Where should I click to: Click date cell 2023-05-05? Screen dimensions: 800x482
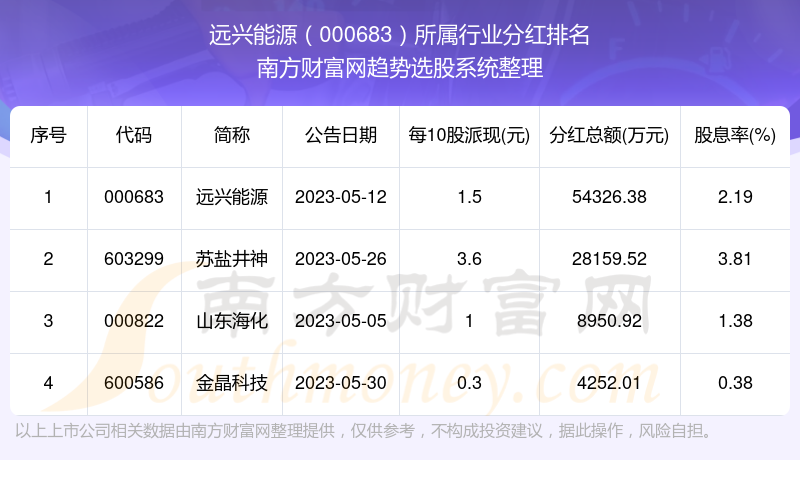(x=341, y=321)
